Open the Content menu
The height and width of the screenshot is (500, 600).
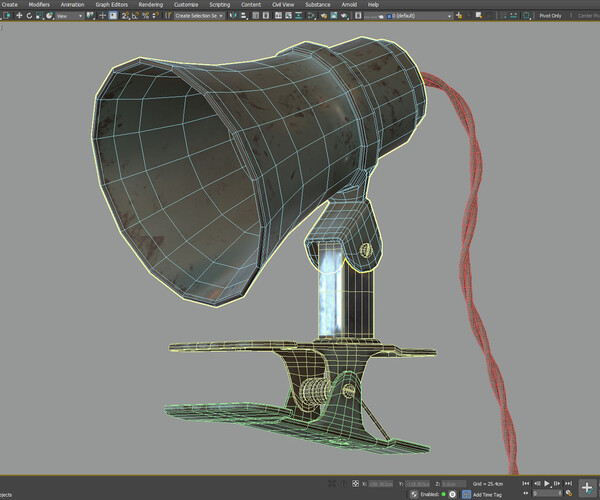[x=251, y=5]
